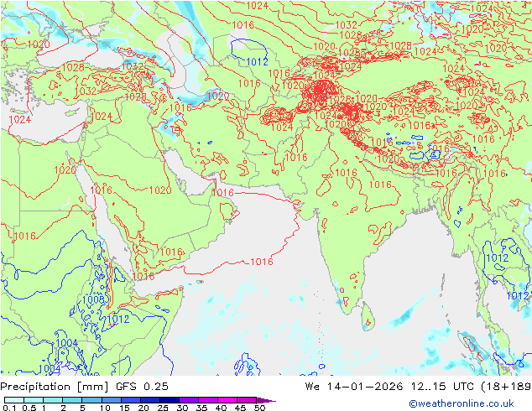Click the '(18+189' forecast offset text

coord(506,387)
